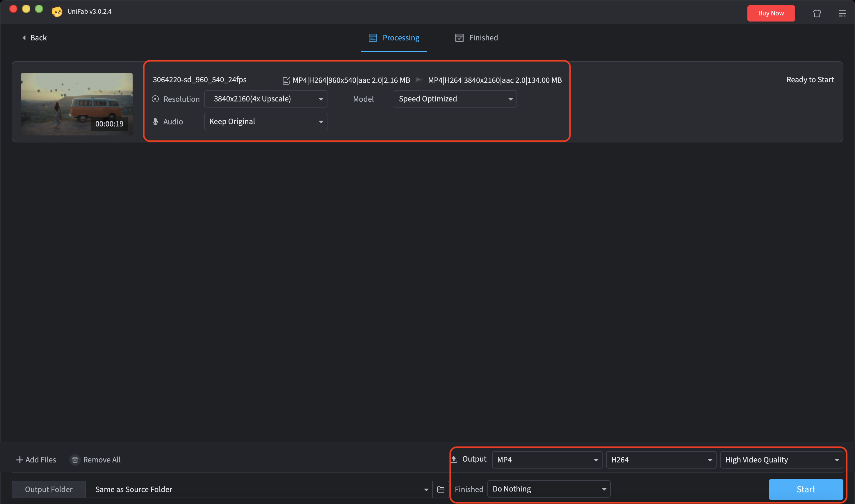Open the hamburger menu in the top right
The image size is (855, 504).
[x=842, y=13]
